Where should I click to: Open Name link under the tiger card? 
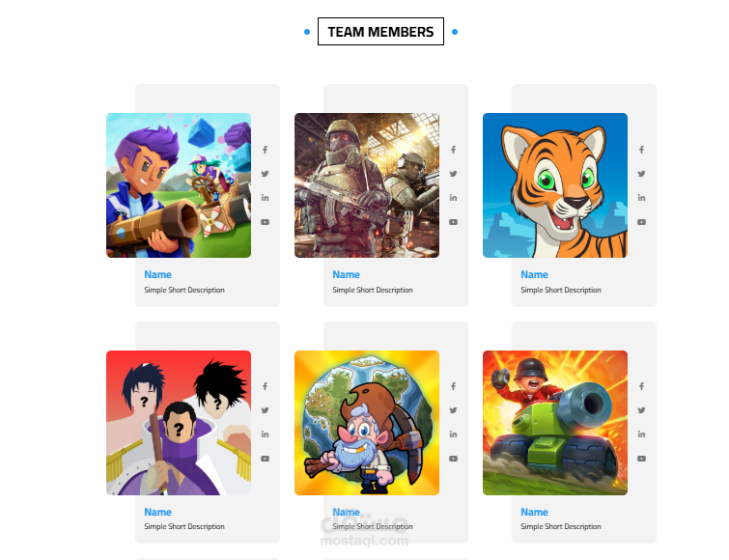click(534, 274)
